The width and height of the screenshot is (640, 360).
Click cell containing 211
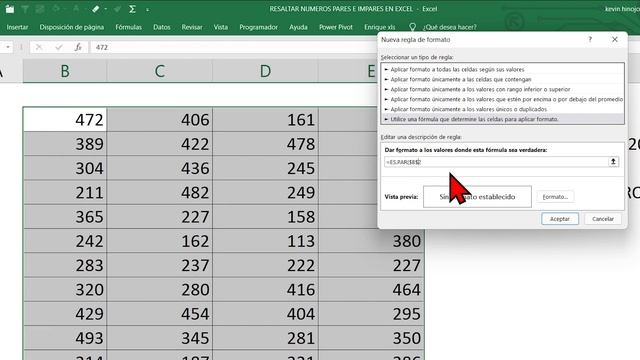coord(65,192)
